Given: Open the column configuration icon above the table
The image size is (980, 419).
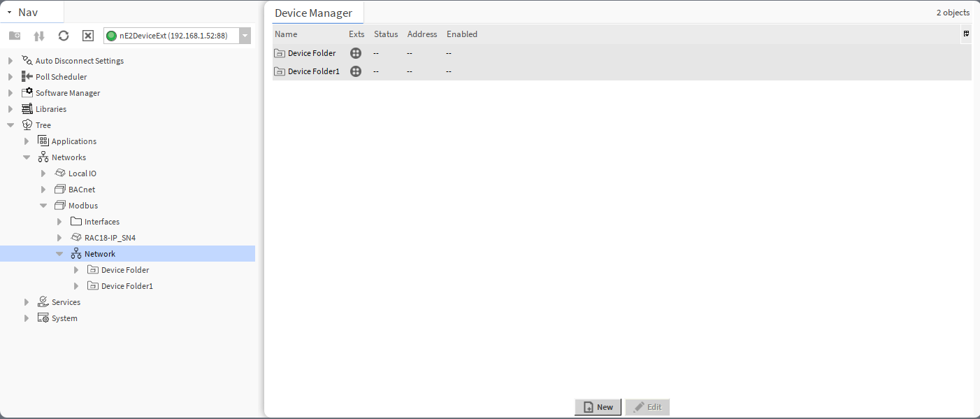Looking at the screenshot, I should pyautogui.click(x=966, y=34).
